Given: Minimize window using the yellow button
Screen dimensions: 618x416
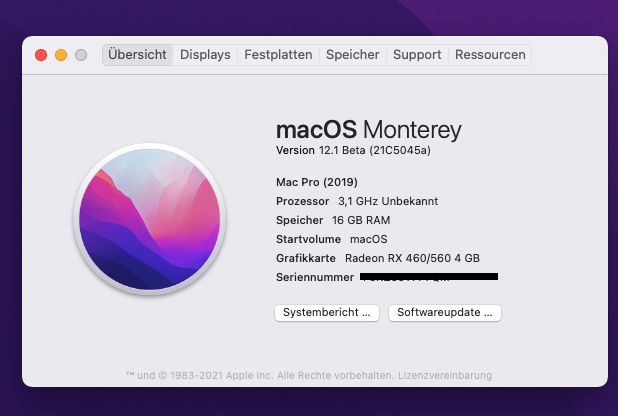Looking at the screenshot, I should tap(61, 55).
